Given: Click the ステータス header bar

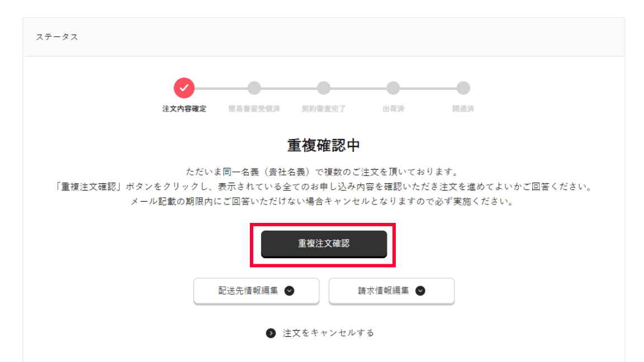Looking at the screenshot, I should [x=324, y=37].
